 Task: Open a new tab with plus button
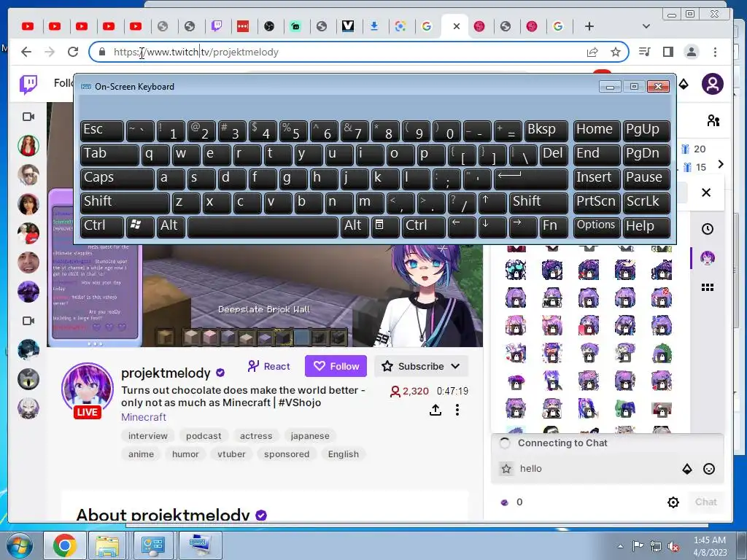tap(589, 26)
